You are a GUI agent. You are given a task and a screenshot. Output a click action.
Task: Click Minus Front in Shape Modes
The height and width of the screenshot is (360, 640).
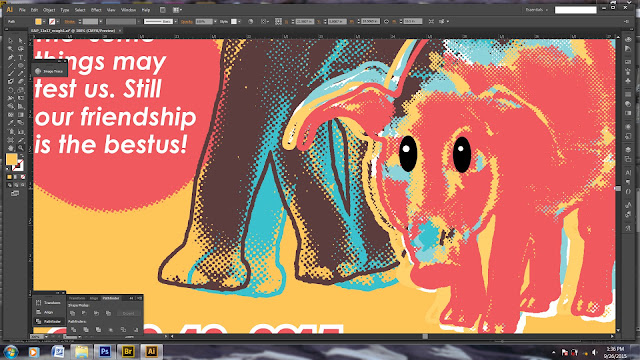click(x=84, y=313)
